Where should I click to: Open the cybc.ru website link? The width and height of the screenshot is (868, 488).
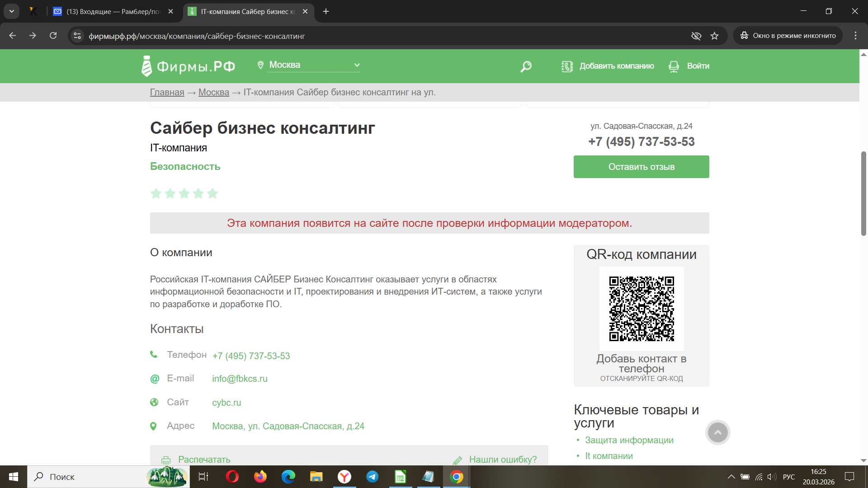click(226, 403)
